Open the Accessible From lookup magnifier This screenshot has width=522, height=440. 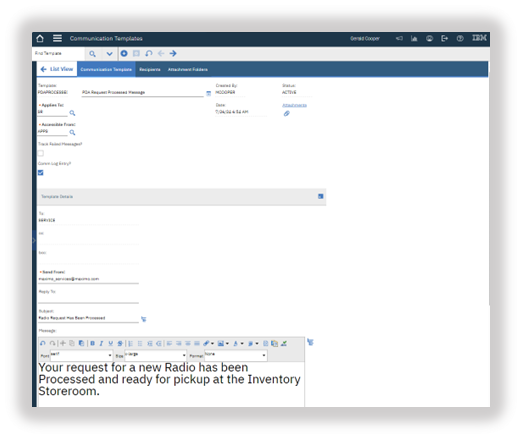[x=72, y=133]
